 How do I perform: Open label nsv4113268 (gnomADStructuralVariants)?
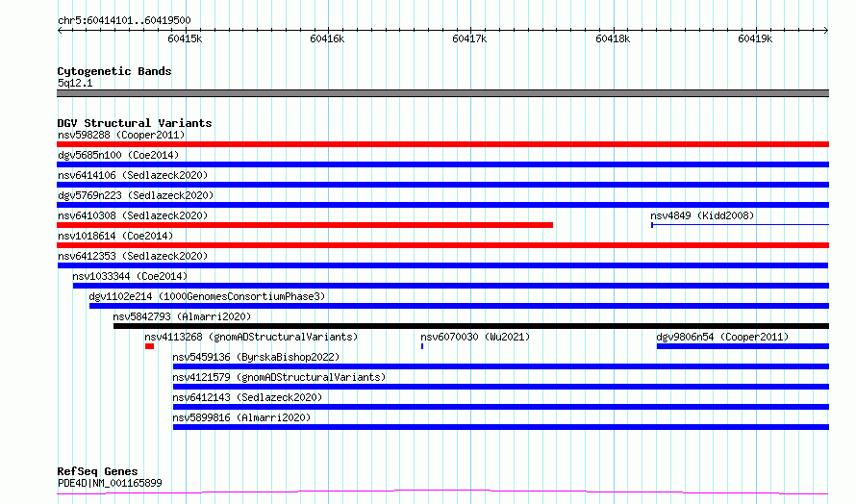251,337
